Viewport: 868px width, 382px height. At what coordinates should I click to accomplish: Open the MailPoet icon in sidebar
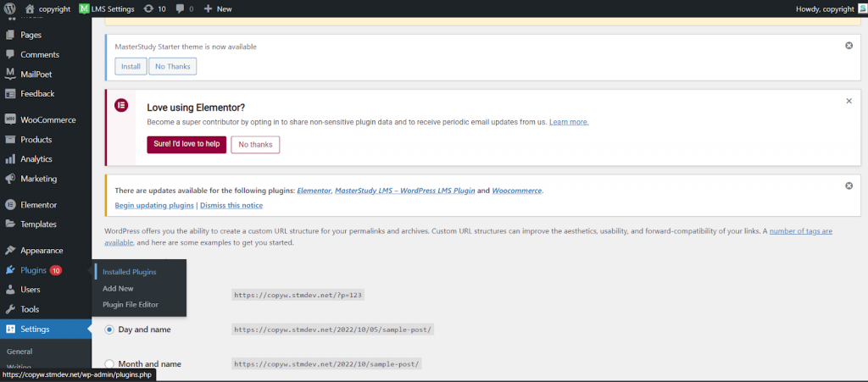tap(10, 75)
